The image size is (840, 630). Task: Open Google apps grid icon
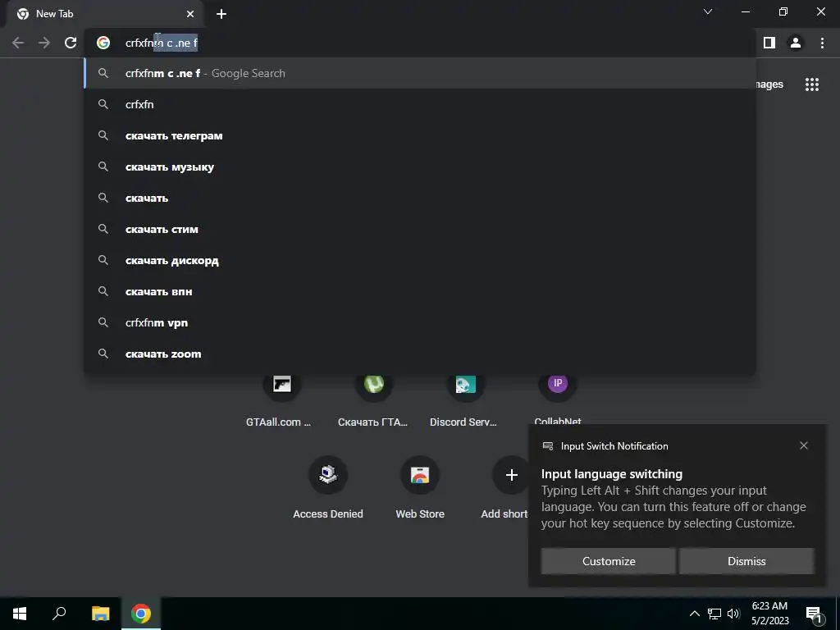811,84
